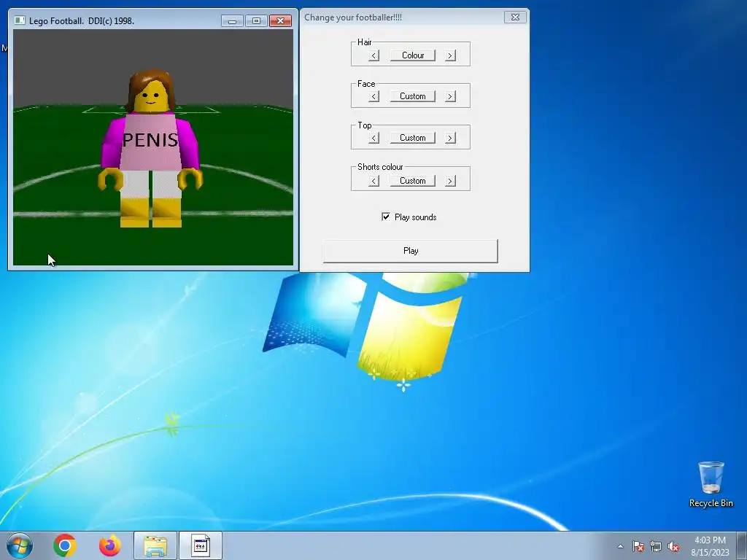Open the Top Custom button
This screenshot has width=747, height=560.
coord(413,138)
